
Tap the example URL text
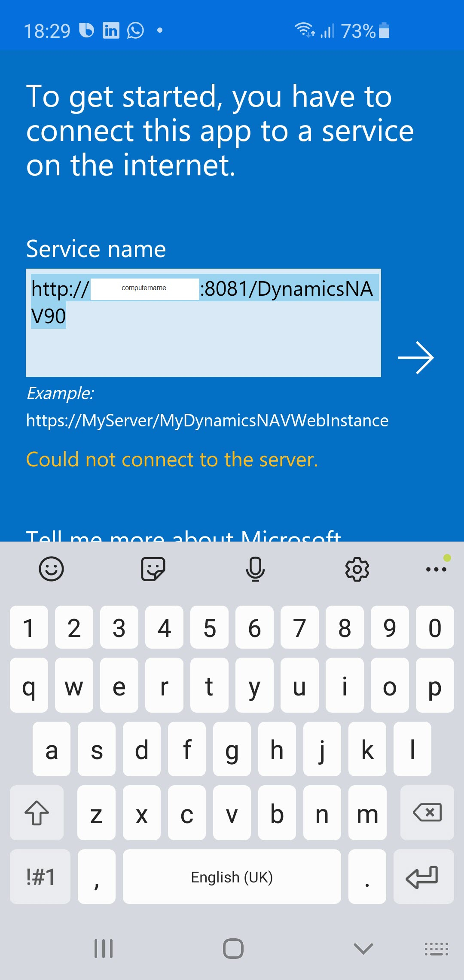pyautogui.click(x=207, y=420)
